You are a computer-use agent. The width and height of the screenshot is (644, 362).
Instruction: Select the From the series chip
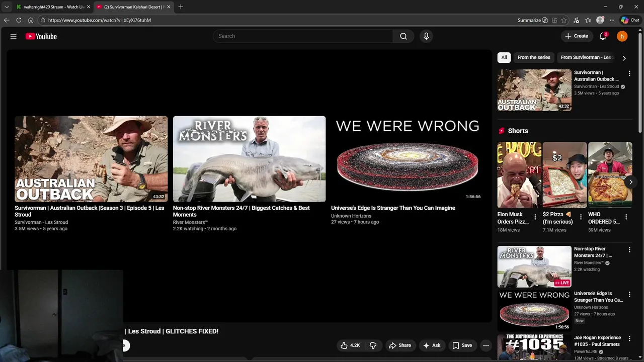(534, 57)
